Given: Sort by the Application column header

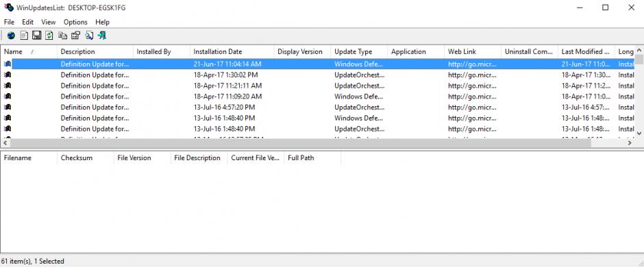Looking at the screenshot, I should coord(416,51).
